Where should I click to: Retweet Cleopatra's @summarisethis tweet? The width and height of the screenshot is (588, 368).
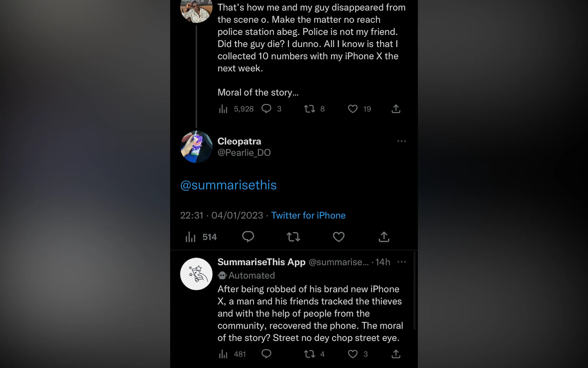click(x=293, y=237)
